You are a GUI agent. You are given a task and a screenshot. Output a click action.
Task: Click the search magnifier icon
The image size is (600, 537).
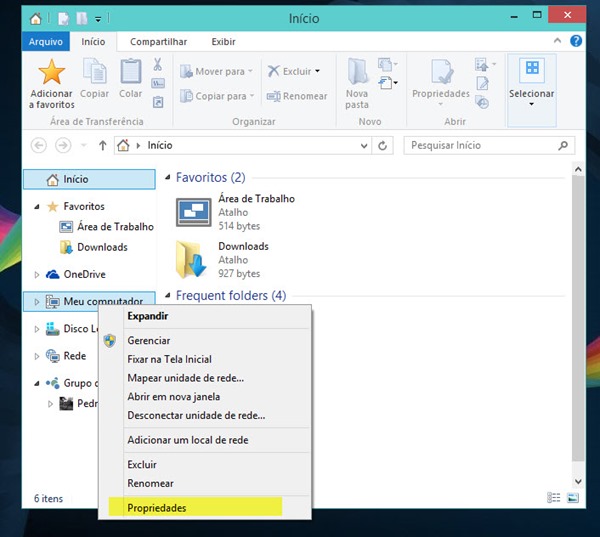click(x=563, y=145)
